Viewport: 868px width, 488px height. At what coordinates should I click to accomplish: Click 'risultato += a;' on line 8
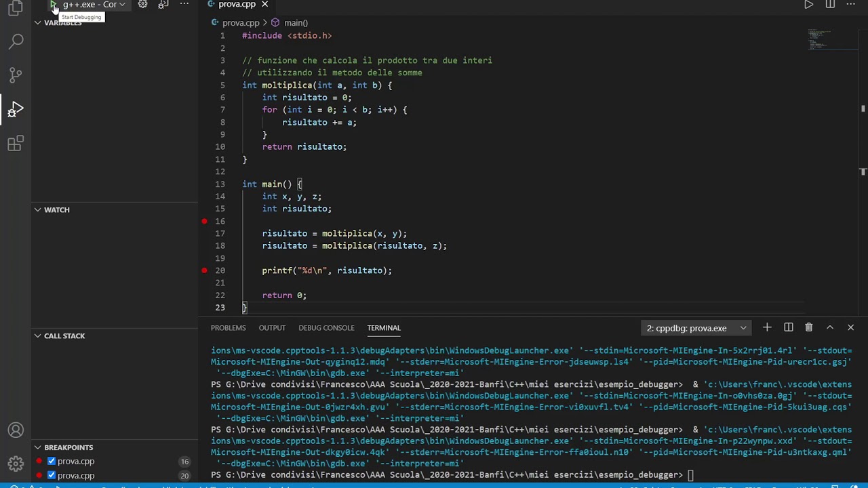point(319,123)
